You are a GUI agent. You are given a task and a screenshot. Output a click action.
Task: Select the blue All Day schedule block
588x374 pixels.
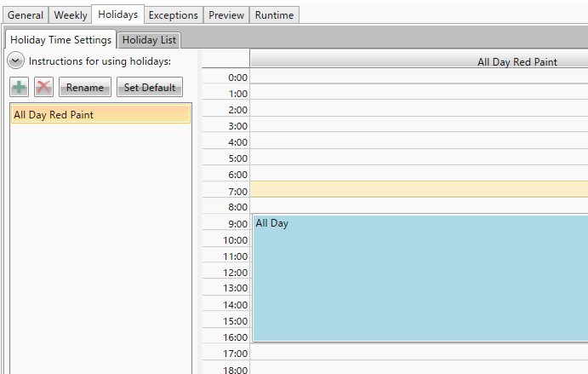419,277
